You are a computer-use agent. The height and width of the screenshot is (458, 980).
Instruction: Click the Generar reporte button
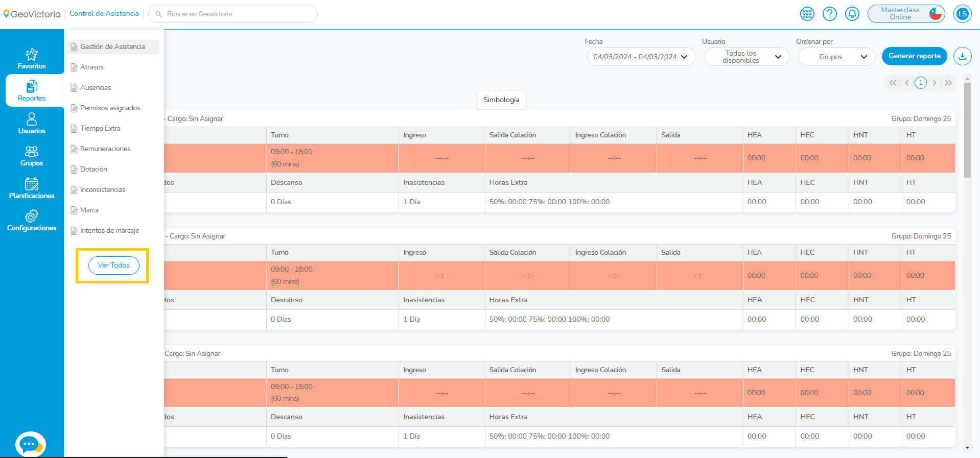tap(914, 56)
